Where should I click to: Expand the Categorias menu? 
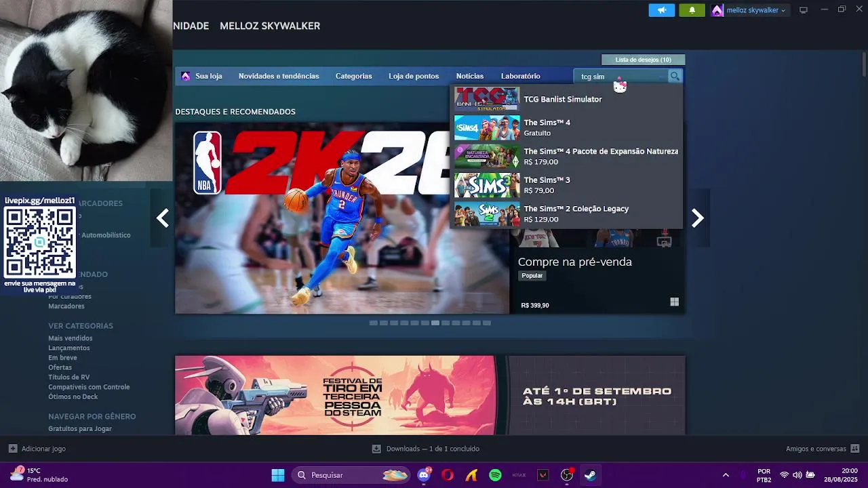(353, 76)
